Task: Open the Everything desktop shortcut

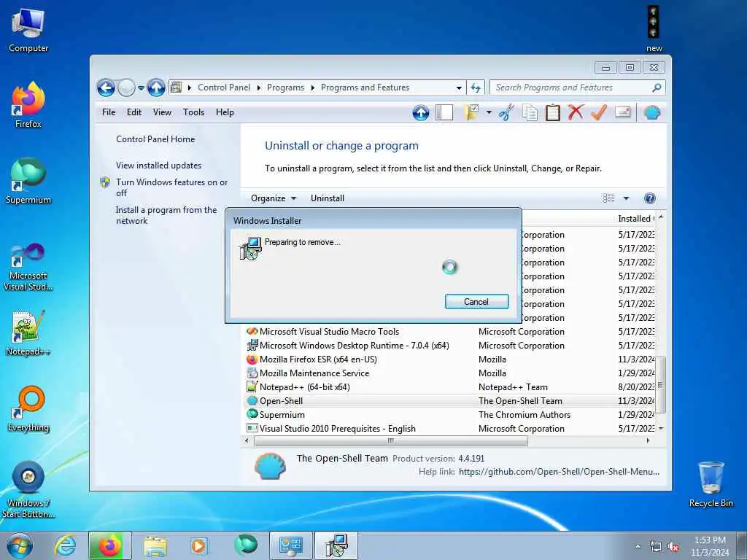Action: [28, 409]
